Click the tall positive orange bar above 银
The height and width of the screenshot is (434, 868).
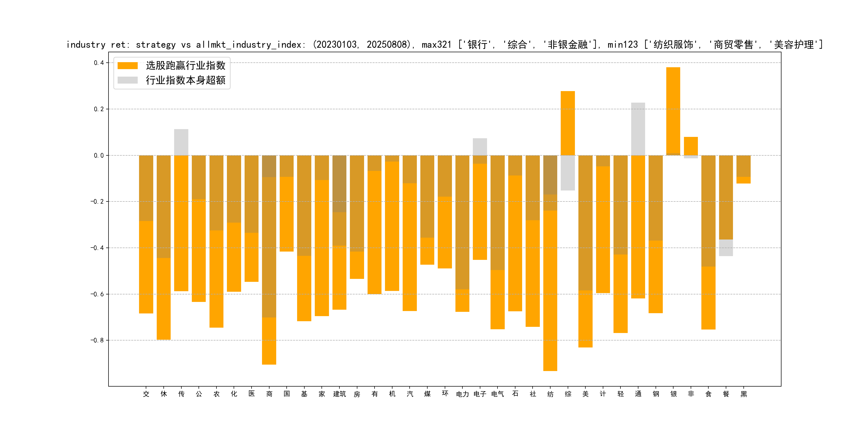(x=673, y=111)
